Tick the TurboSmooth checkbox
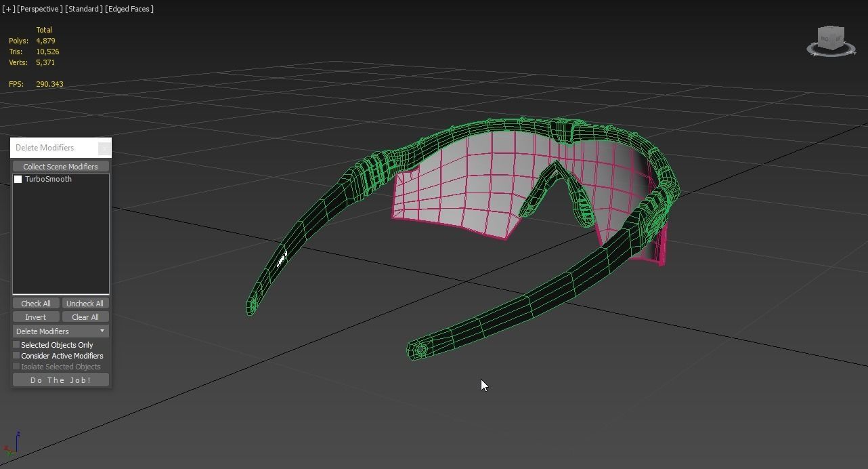 coord(18,180)
